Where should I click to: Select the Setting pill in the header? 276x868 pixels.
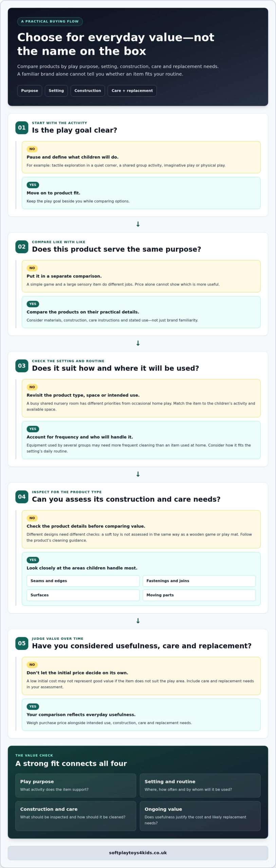pyautogui.click(x=56, y=91)
